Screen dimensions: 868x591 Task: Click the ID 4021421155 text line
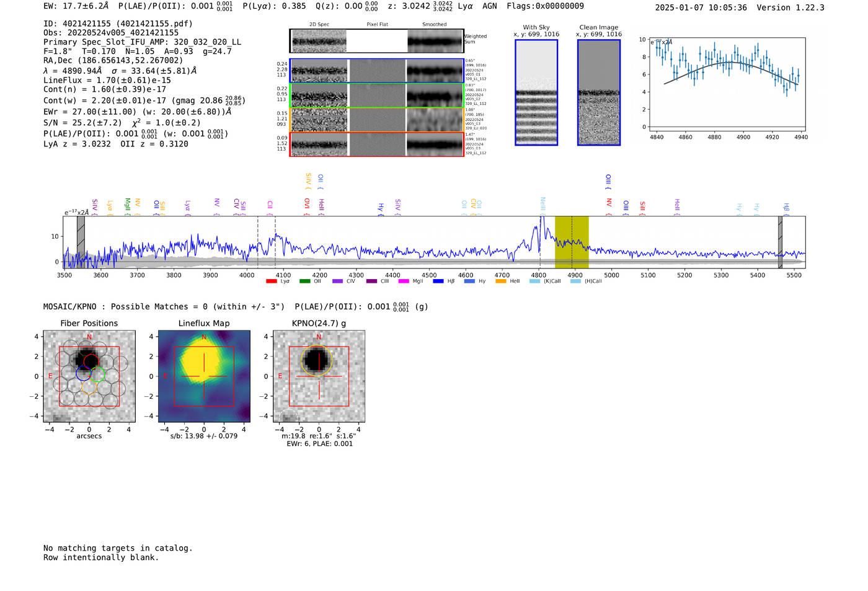click(x=118, y=24)
